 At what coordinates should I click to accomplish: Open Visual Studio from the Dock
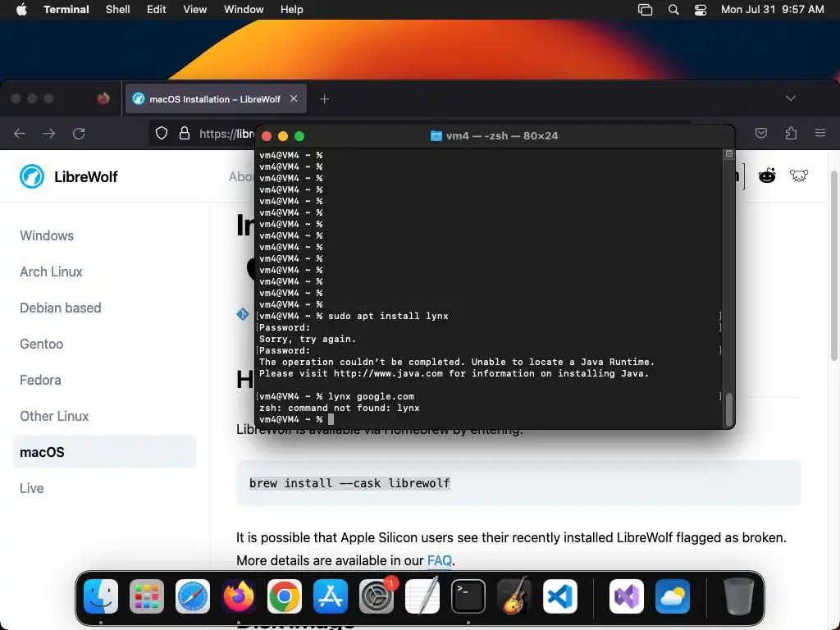(626, 596)
